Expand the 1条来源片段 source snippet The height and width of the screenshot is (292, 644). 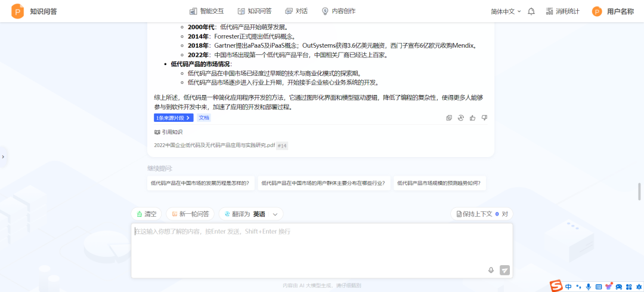point(173,118)
